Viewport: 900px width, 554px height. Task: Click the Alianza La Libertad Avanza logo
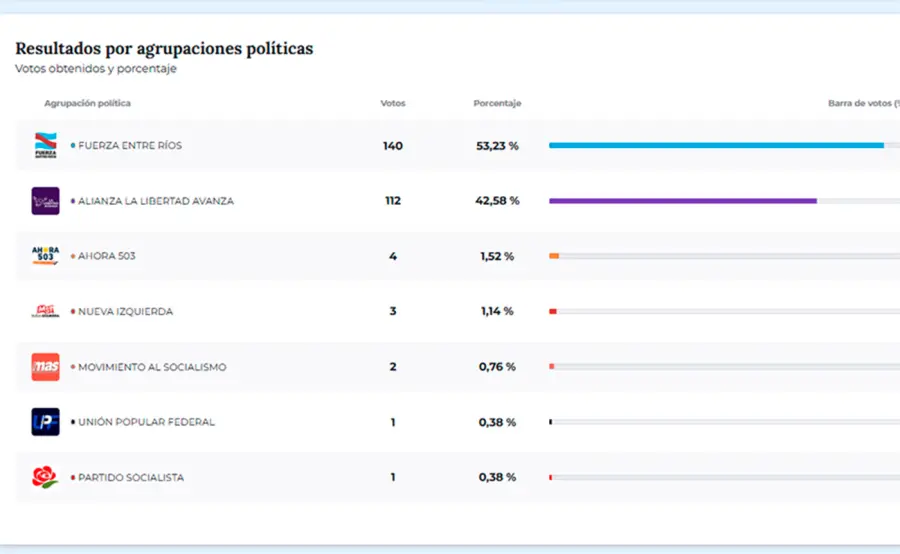[x=46, y=201]
